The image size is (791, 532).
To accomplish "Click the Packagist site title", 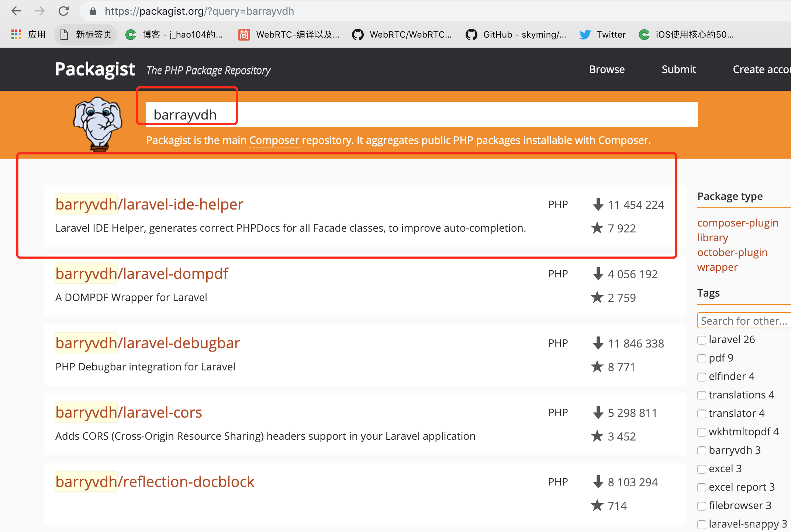I will click(95, 69).
